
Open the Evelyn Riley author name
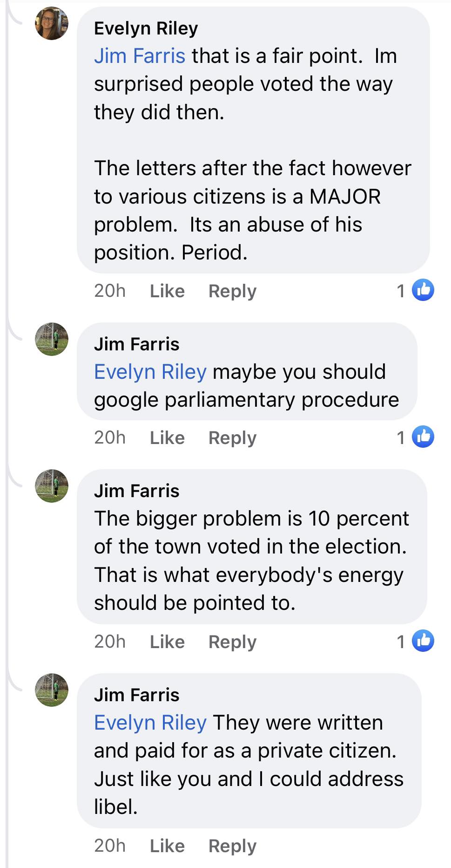pyautogui.click(x=146, y=28)
